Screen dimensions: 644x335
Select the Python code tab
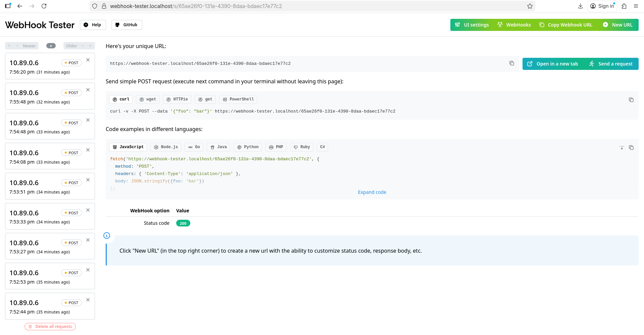[x=248, y=147]
